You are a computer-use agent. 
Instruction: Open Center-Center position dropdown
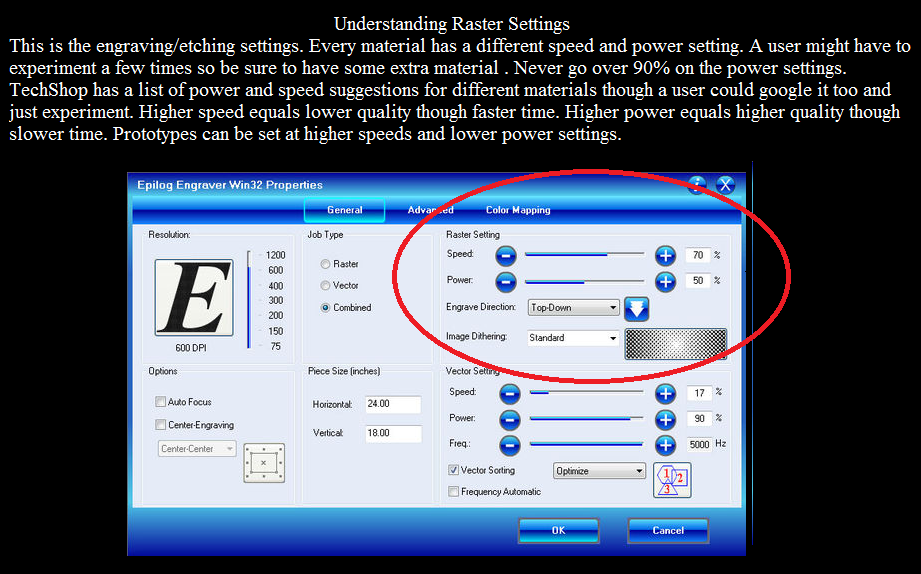[197, 449]
